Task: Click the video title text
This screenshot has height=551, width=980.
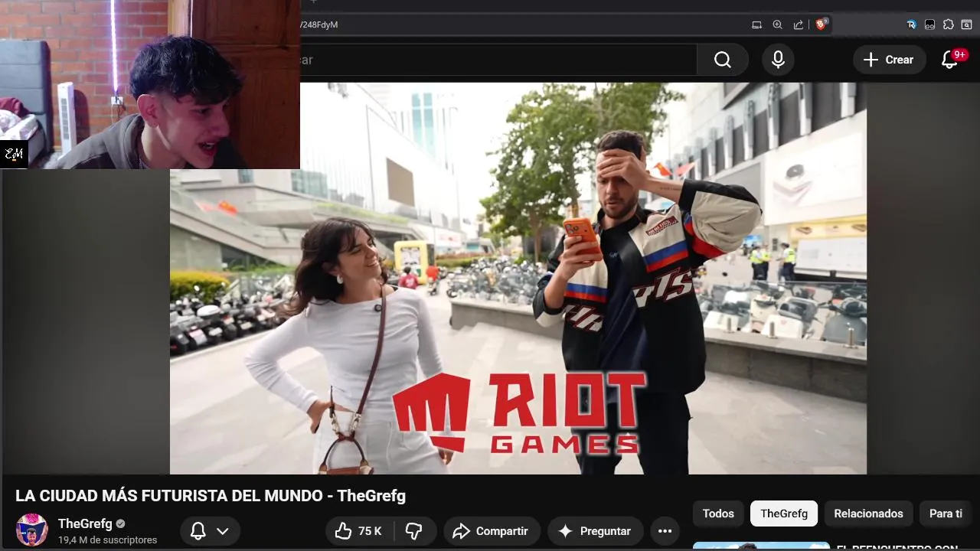Action: click(211, 496)
